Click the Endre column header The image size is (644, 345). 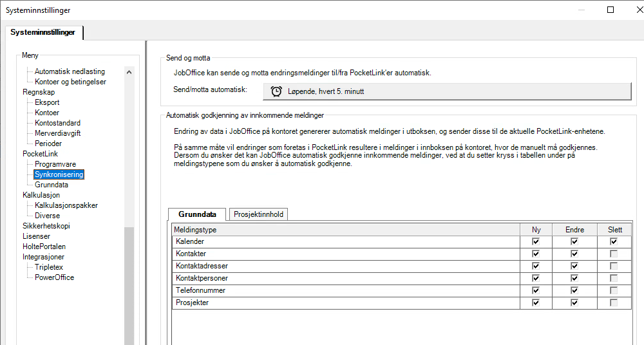574,230
